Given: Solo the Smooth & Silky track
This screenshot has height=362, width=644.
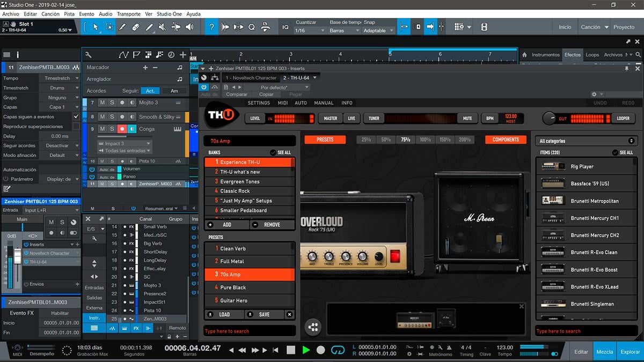Looking at the screenshot, I should click(x=112, y=116).
